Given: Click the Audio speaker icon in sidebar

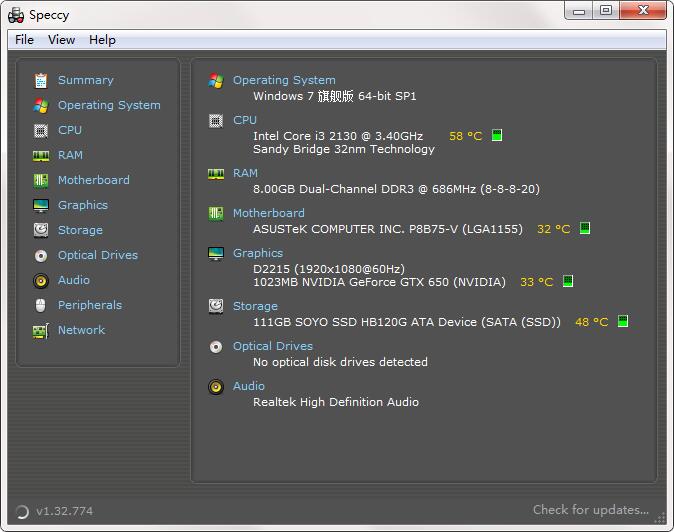Looking at the screenshot, I should [x=41, y=280].
